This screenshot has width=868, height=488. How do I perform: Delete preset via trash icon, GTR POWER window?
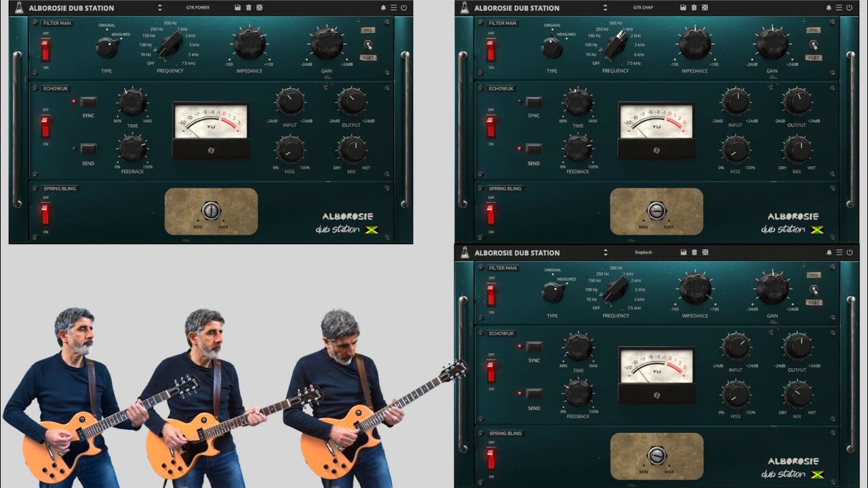click(x=248, y=7)
